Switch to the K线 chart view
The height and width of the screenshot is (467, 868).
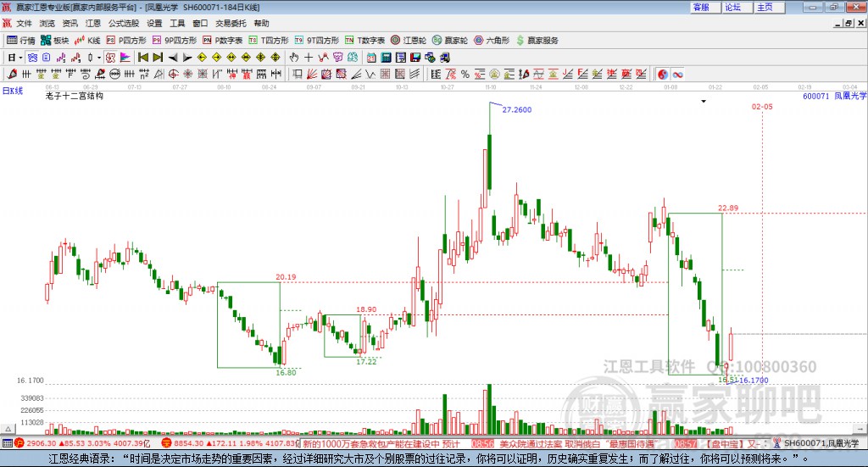[87, 41]
